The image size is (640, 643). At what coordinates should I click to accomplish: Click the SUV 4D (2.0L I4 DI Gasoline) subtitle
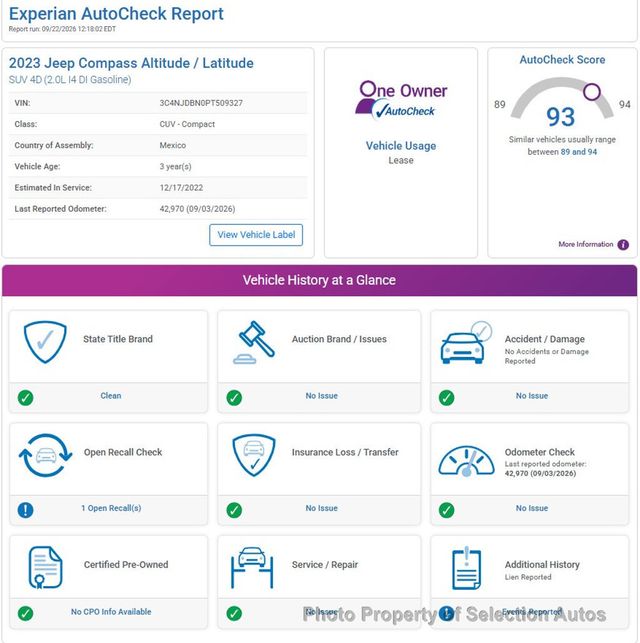[70, 80]
